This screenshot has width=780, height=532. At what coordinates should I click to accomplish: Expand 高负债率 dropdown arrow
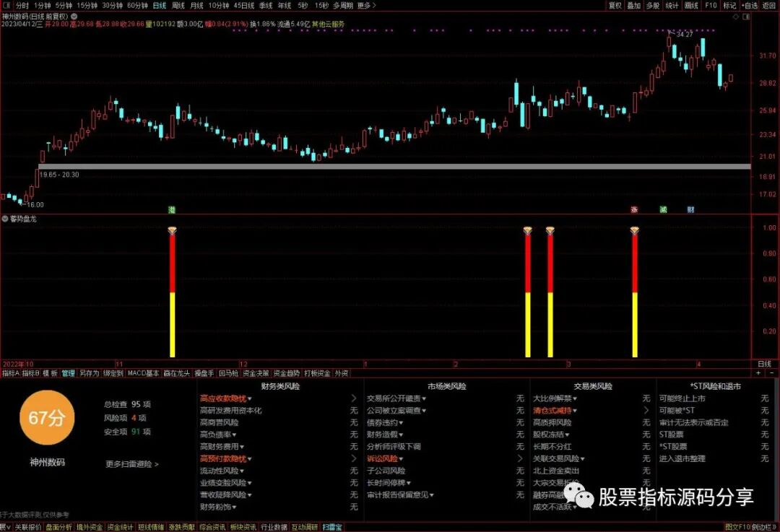pyautogui.click(x=234, y=435)
